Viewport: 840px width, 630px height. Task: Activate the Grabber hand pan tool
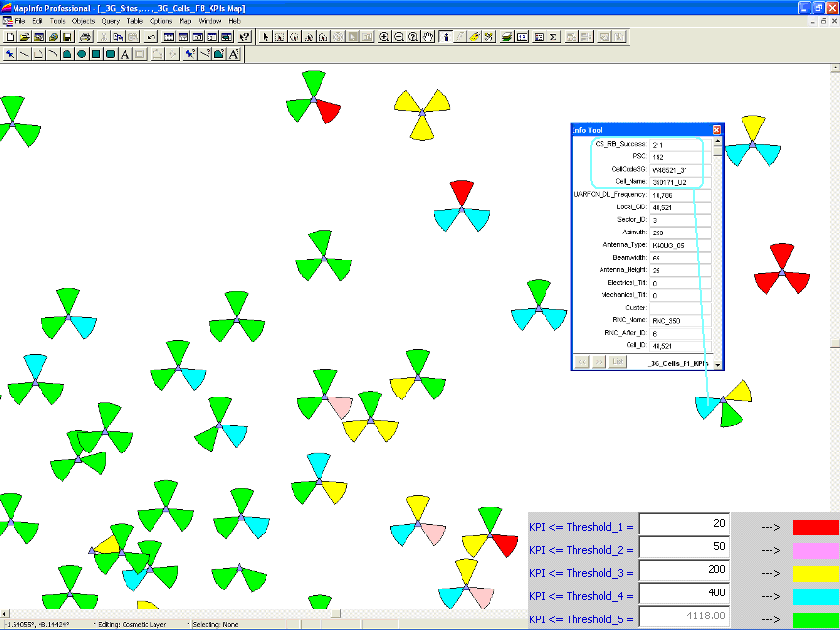(428, 37)
